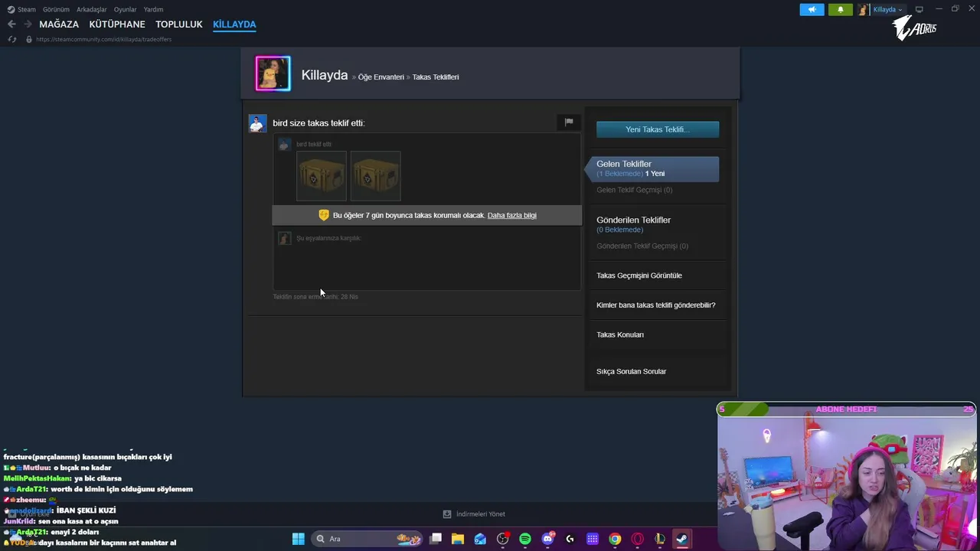Open Discord from the taskbar
Image resolution: width=980 pixels, height=551 pixels.
point(547,539)
